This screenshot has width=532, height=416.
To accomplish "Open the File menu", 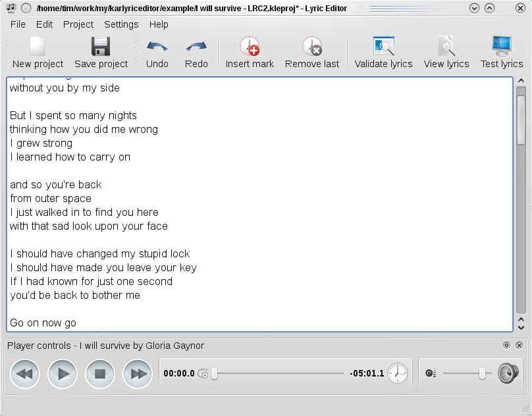I will pyautogui.click(x=18, y=24).
